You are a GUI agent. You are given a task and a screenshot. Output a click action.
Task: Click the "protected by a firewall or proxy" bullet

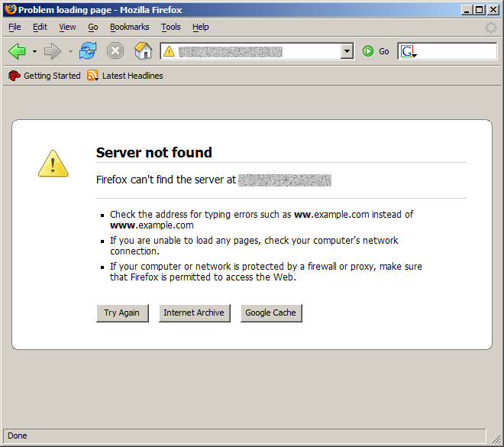pos(266,272)
